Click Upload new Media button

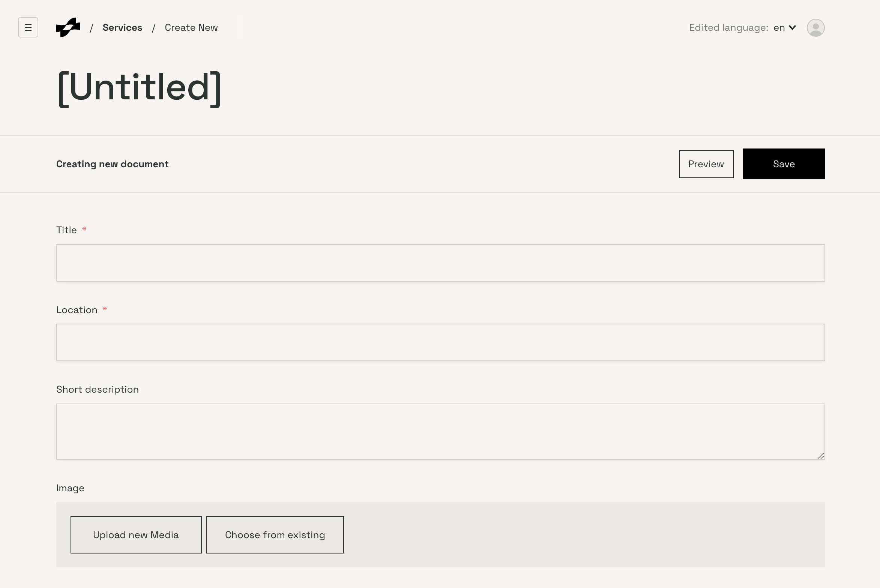point(136,535)
